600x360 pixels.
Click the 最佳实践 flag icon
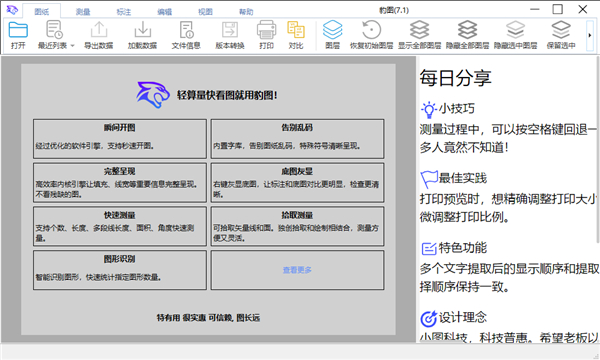(x=429, y=179)
